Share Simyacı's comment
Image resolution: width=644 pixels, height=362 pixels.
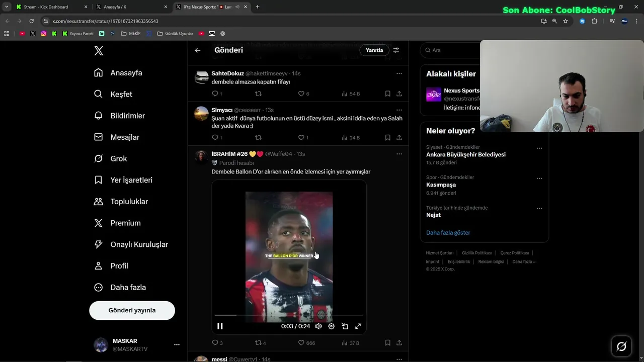click(x=399, y=137)
